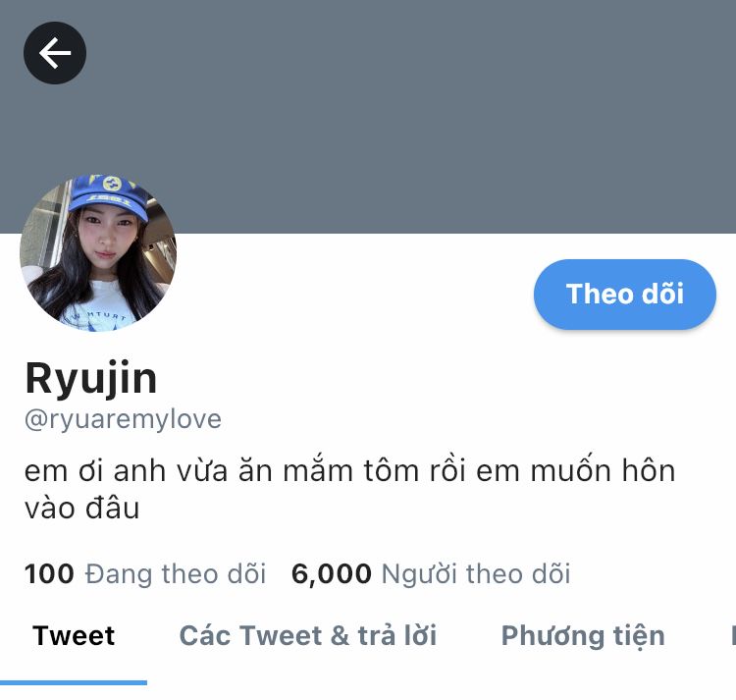Click the word "Ryujin" above the handle

(91, 378)
